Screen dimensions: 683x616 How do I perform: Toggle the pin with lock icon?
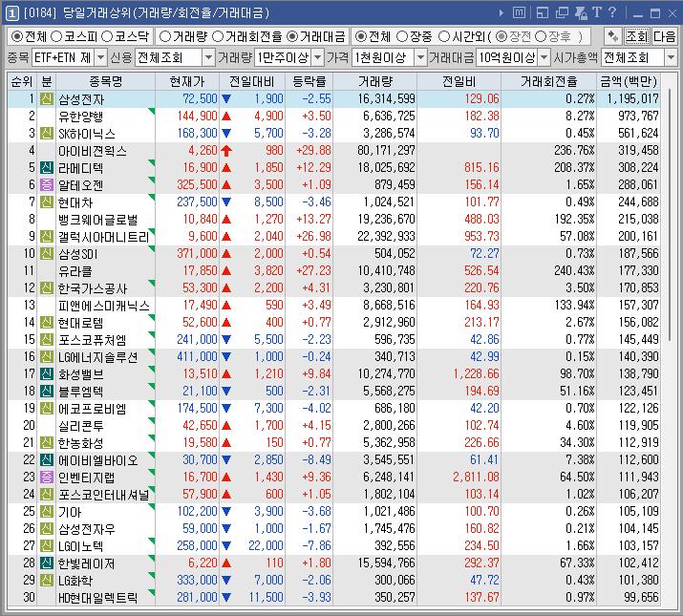point(581,13)
